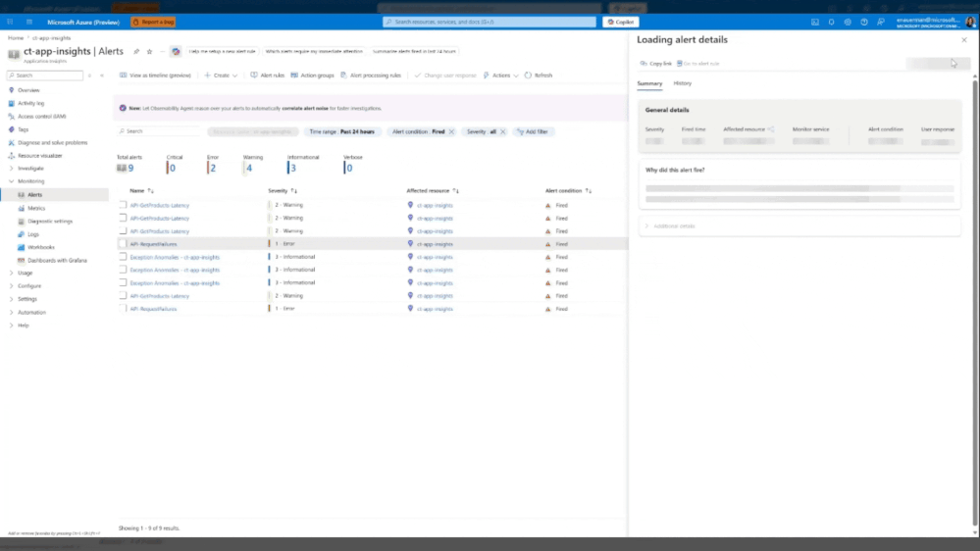Image resolution: width=980 pixels, height=551 pixels.
Task: Open the Actions dropdown
Action: click(500, 75)
